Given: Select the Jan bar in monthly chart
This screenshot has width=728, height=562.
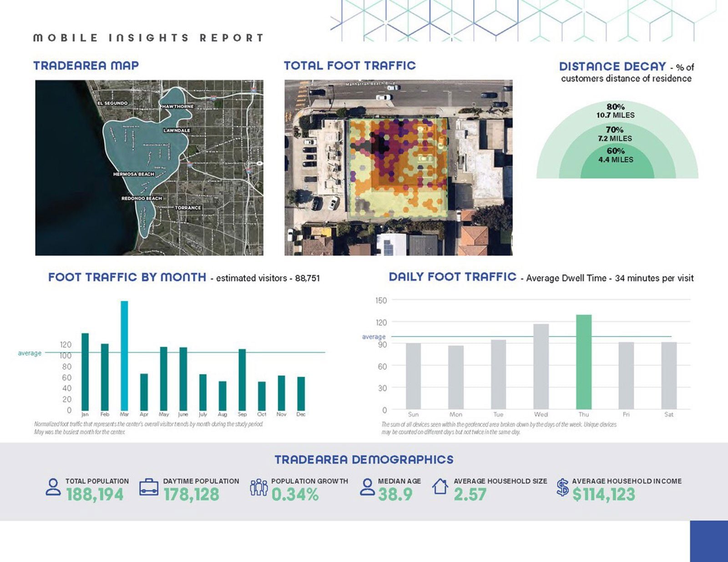Looking at the screenshot, I should (85, 371).
